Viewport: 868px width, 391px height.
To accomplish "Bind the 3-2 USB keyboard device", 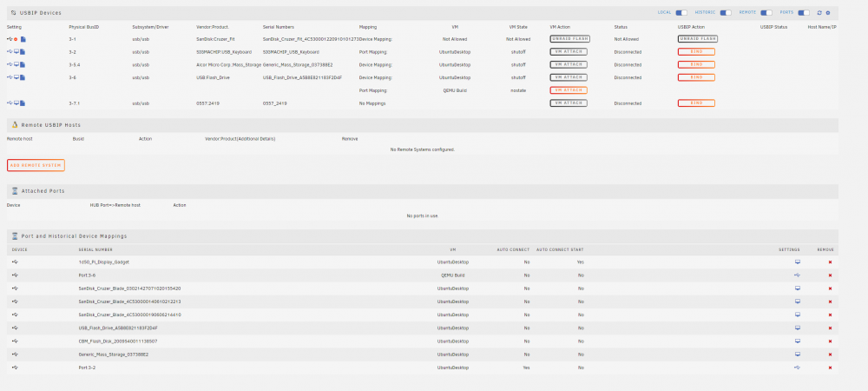I will [696, 51].
